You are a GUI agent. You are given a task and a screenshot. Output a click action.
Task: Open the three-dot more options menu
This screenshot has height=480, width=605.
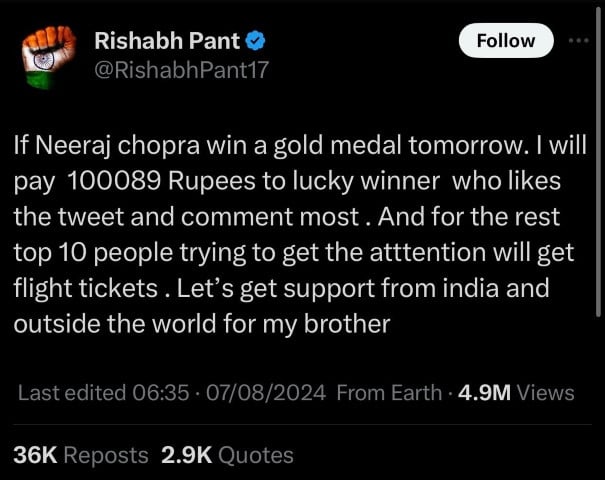[x=578, y=41]
